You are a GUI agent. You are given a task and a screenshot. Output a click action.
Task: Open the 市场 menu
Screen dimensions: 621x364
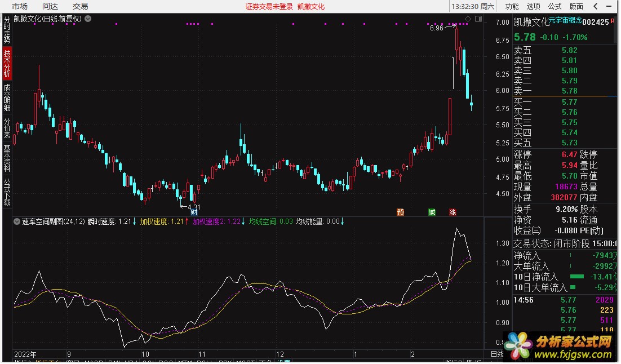point(19,6)
